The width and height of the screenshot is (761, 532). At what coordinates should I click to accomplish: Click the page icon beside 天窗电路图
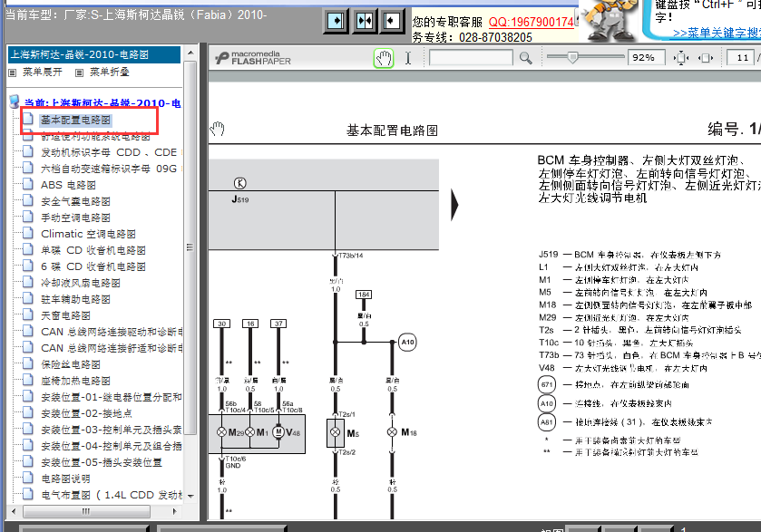tap(28, 314)
